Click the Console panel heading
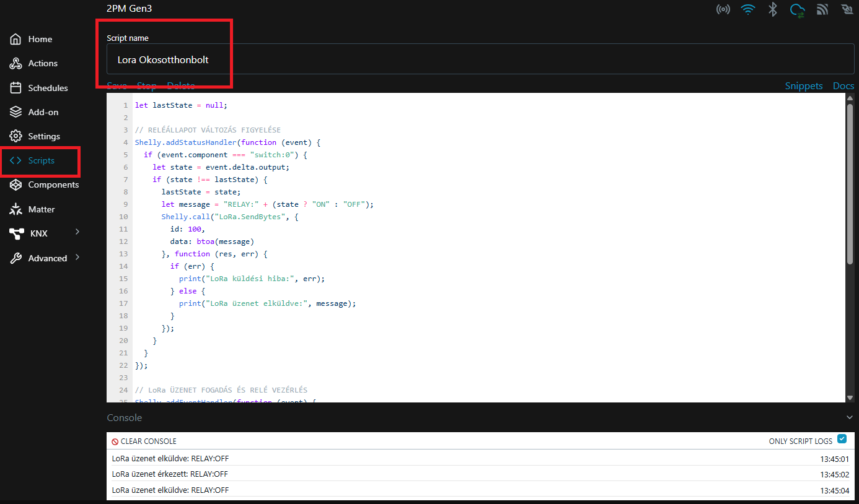The width and height of the screenshot is (859, 504). tap(125, 417)
